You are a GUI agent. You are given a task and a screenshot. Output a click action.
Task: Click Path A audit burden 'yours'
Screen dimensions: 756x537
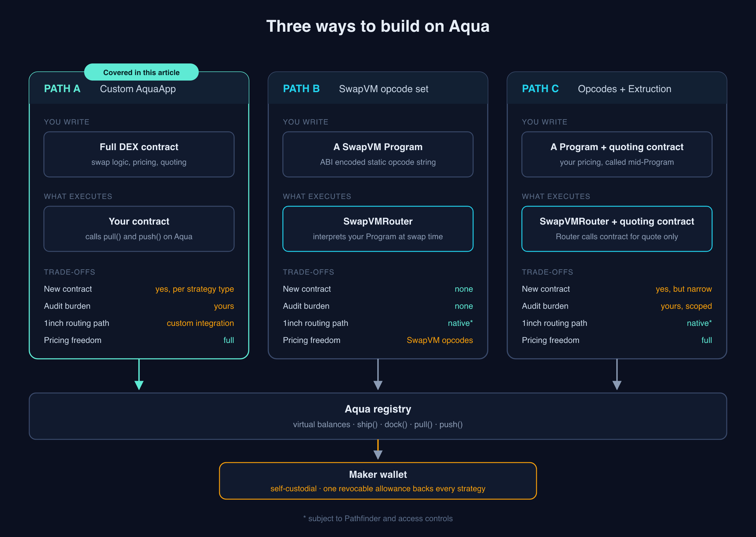pos(224,306)
